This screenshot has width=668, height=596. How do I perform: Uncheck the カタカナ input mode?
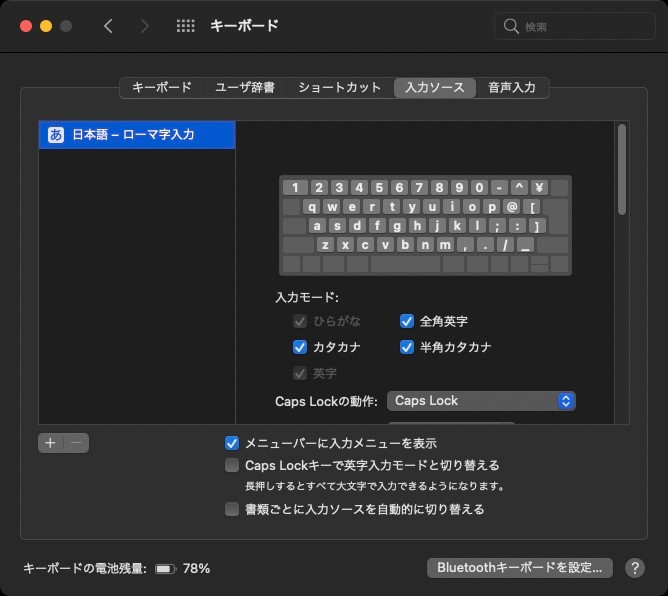[x=299, y=347]
